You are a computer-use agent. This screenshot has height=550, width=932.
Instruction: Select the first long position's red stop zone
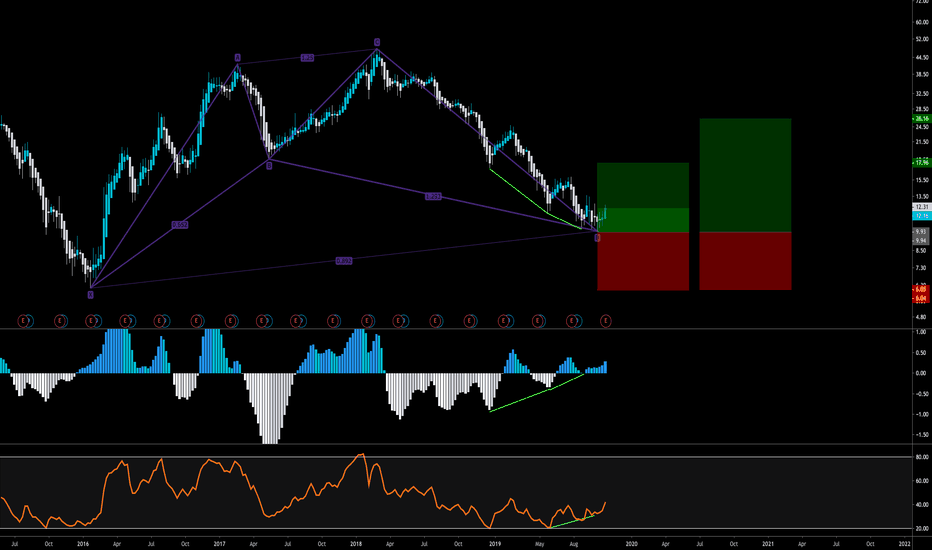(x=643, y=261)
